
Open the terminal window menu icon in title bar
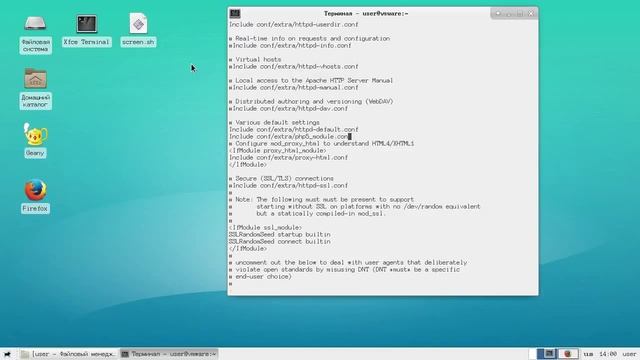(x=235, y=13)
